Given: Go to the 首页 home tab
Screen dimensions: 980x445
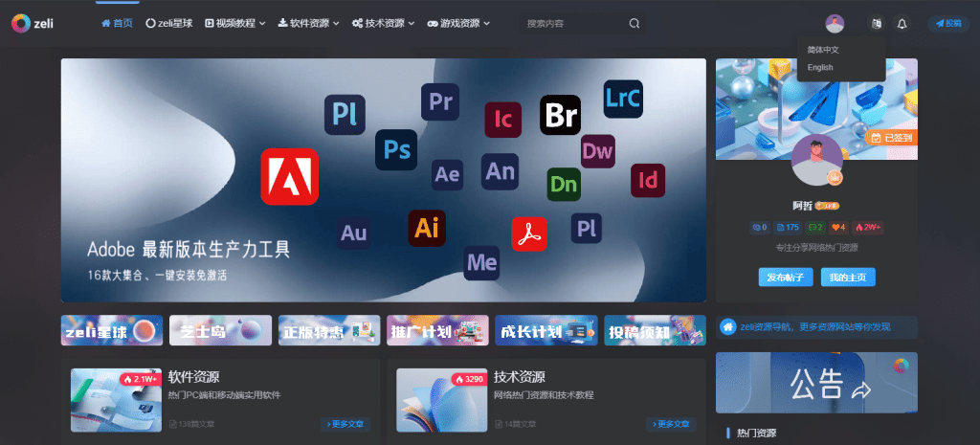Looking at the screenshot, I should (x=117, y=23).
